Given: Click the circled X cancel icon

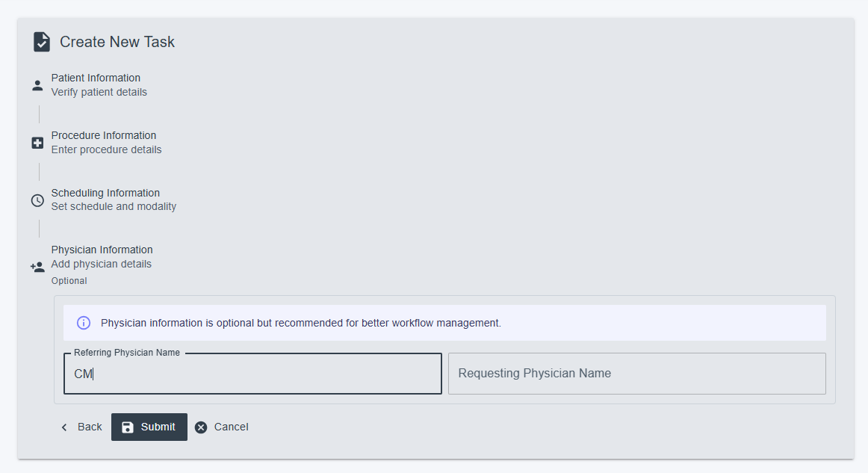Looking at the screenshot, I should pyautogui.click(x=201, y=427).
